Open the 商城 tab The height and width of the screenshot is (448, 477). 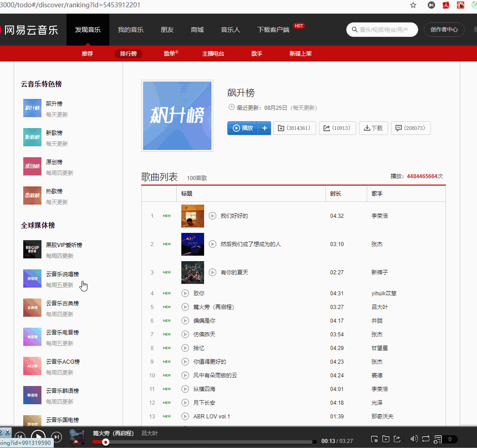pos(197,30)
